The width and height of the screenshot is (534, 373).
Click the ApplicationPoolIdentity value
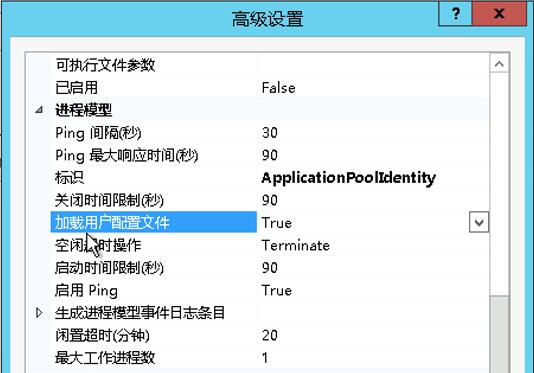348,178
